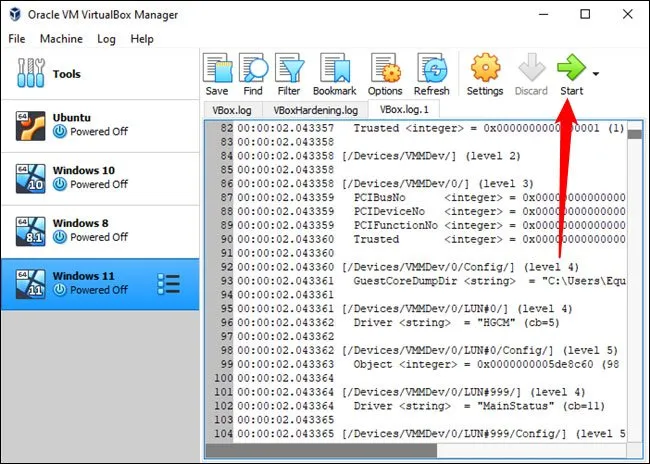650x464 pixels.
Task: Select the Windows 10 virtual machine
Action: 100,177
